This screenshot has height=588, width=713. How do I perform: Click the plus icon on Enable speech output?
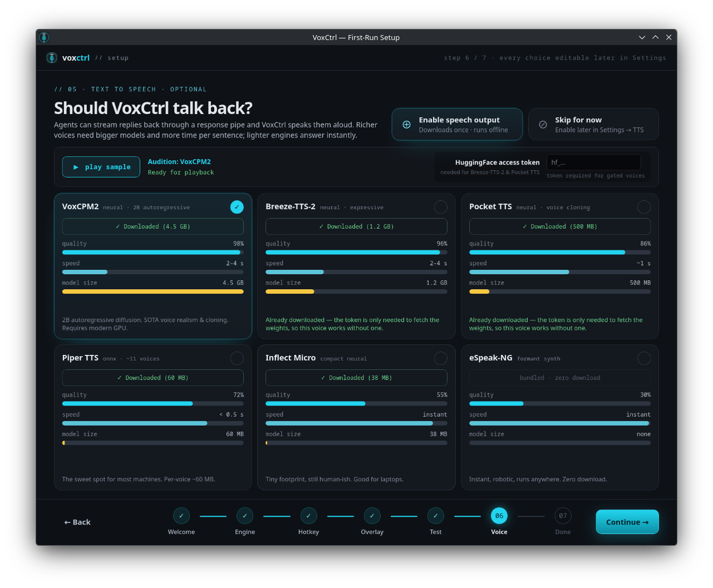[406, 125]
